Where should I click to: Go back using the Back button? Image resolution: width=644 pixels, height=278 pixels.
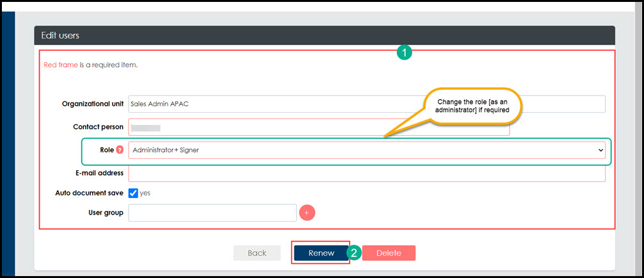point(257,253)
